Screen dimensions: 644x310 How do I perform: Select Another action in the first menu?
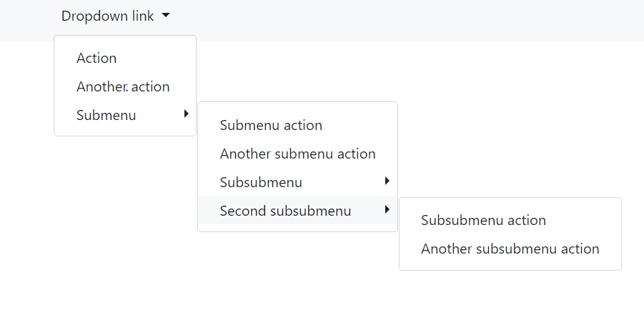123,87
